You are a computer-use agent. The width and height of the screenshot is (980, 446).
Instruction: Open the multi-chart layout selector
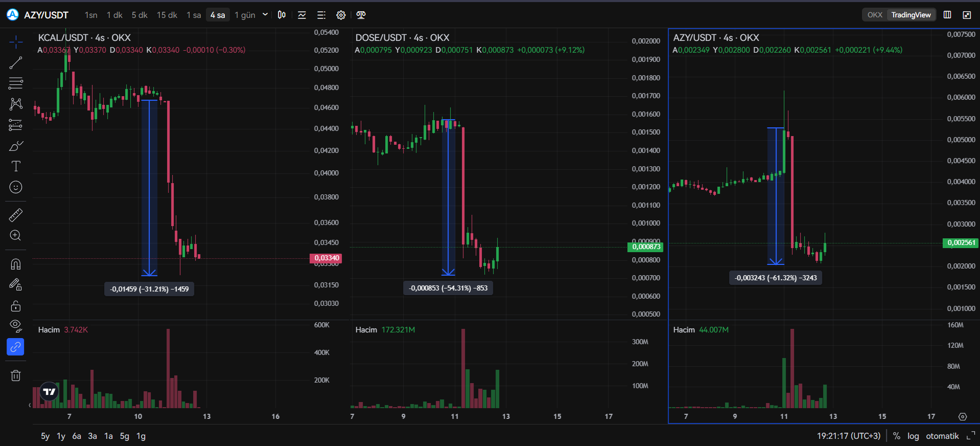pyautogui.click(x=947, y=15)
